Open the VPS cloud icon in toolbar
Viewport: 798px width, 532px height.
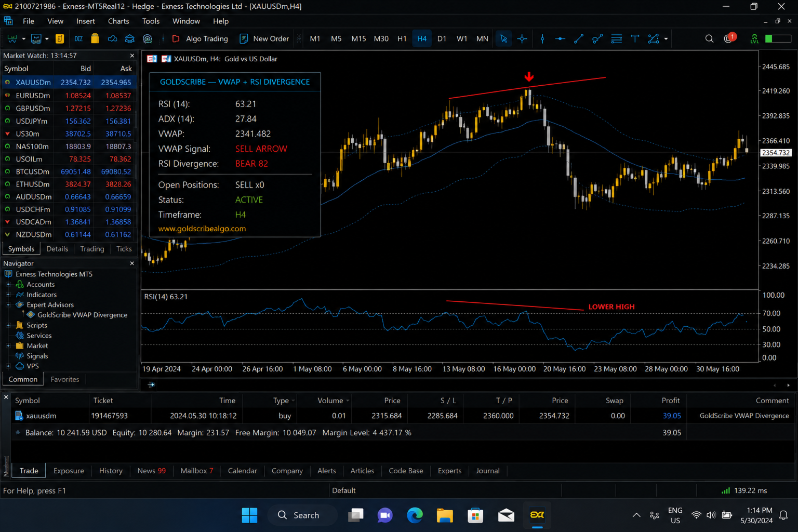pos(112,39)
